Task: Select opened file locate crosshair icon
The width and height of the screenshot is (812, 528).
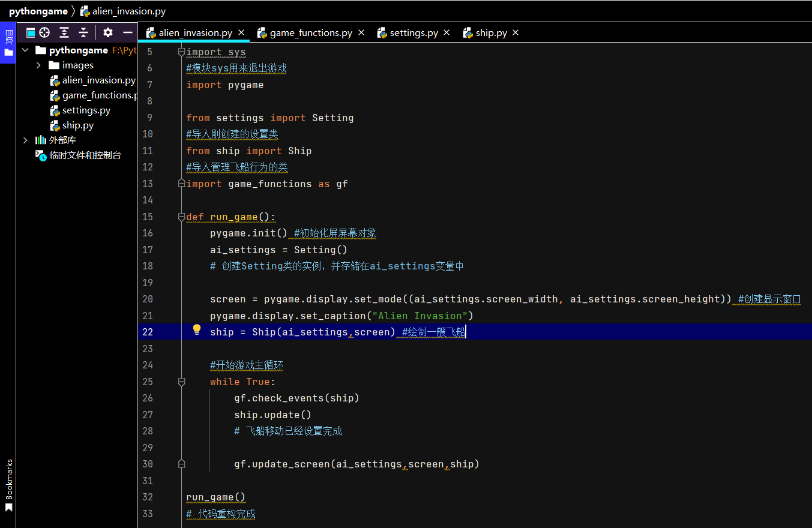Action: point(44,33)
